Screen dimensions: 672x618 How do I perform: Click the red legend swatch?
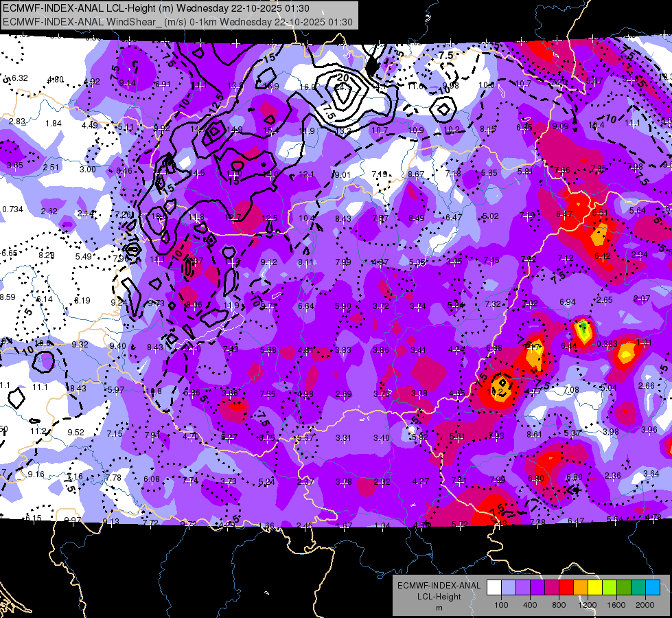pyautogui.click(x=566, y=587)
